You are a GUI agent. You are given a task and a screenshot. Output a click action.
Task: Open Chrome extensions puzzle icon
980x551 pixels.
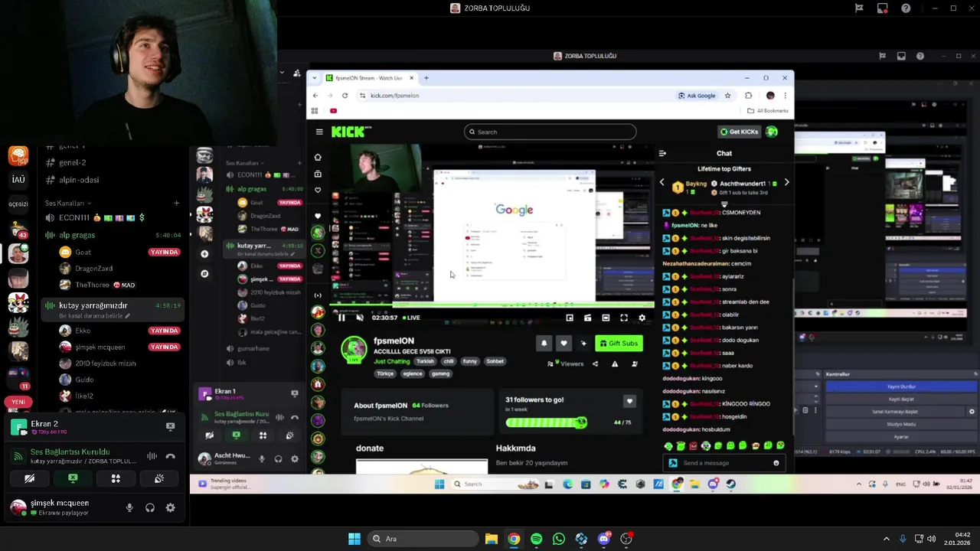point(749,96)
